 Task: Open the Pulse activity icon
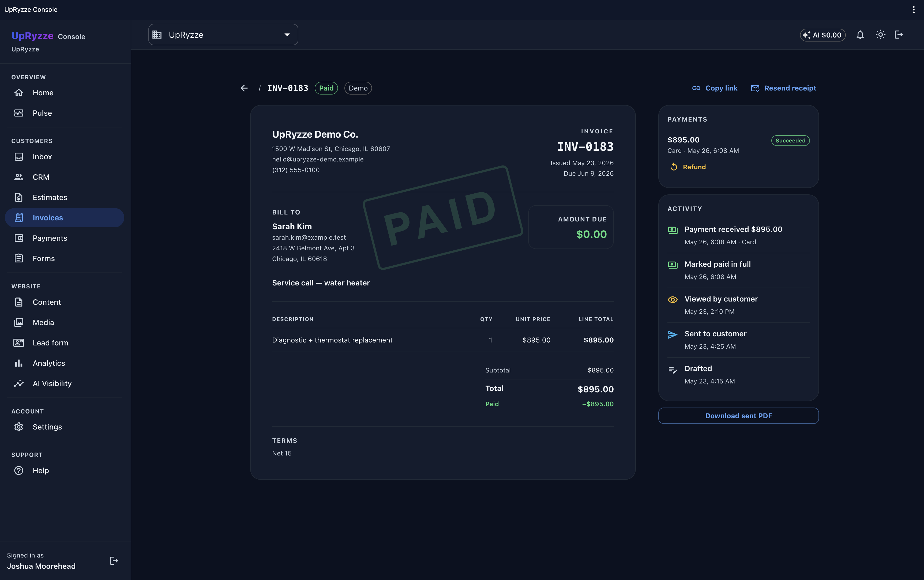click(19, 113)
